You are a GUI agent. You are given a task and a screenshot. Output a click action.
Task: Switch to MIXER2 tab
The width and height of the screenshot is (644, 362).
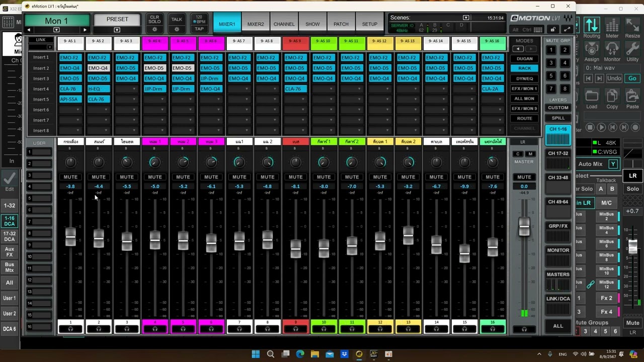click(255, 24)
